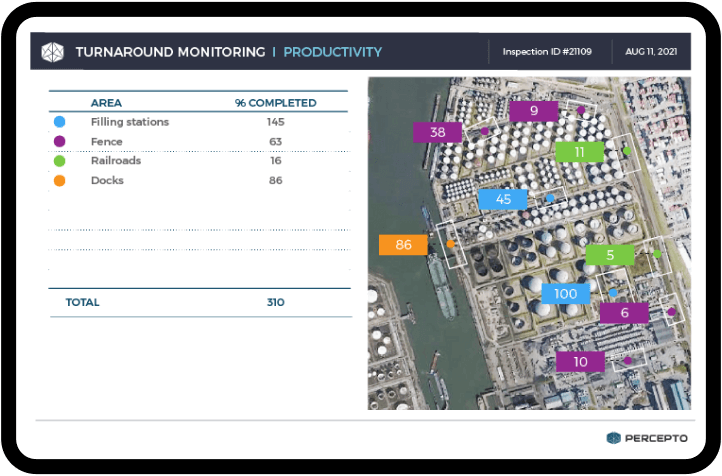The height and width of the screenshot is (476, 722).
Task: Click the purple 9 map label
Action: pyautogui.click(x=534, y=110)
